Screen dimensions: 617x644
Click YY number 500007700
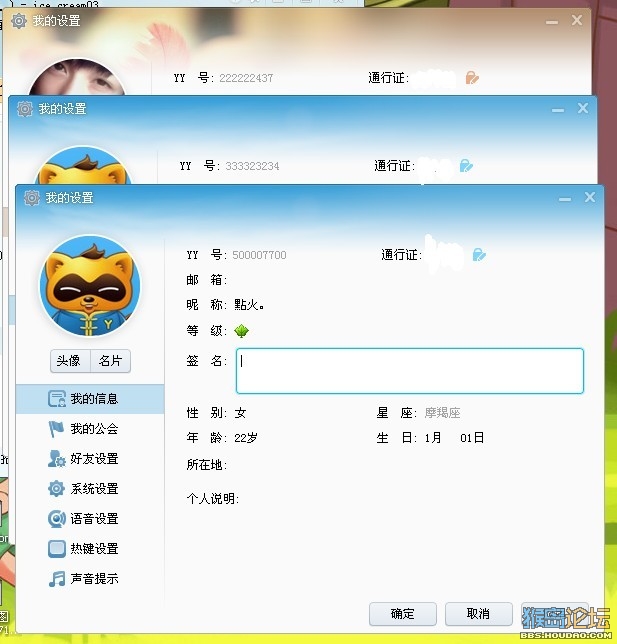[x=259, y=255]
